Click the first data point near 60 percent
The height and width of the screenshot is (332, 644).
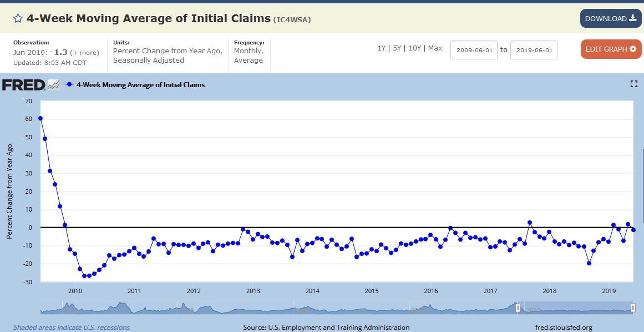point(40,118)
